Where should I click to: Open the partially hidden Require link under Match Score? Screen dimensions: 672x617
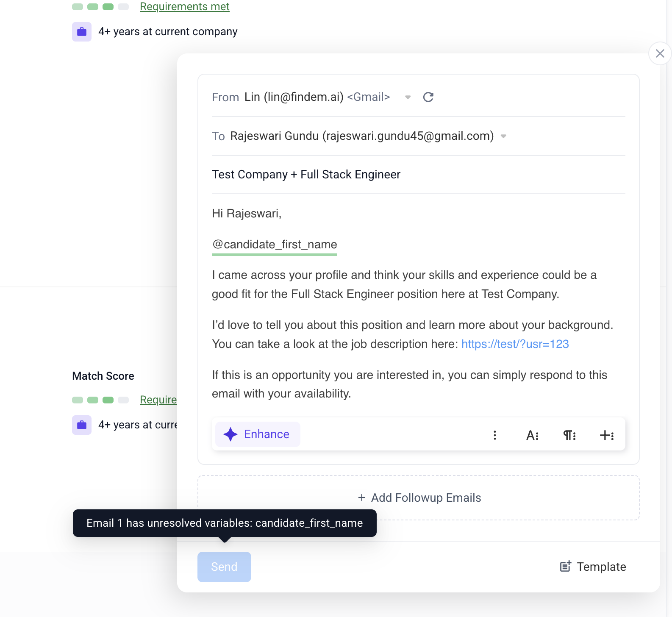pos(158,400)
